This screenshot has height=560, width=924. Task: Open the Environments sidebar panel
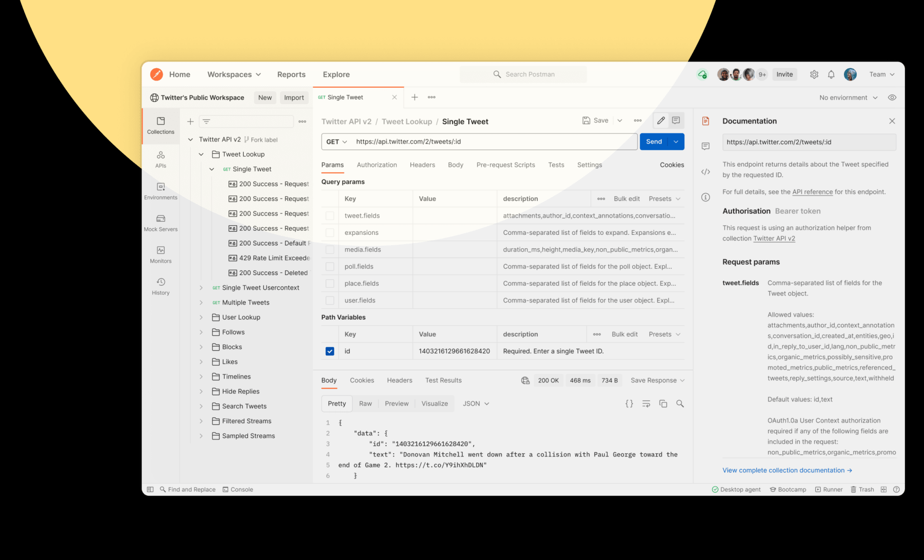[161, 191]
